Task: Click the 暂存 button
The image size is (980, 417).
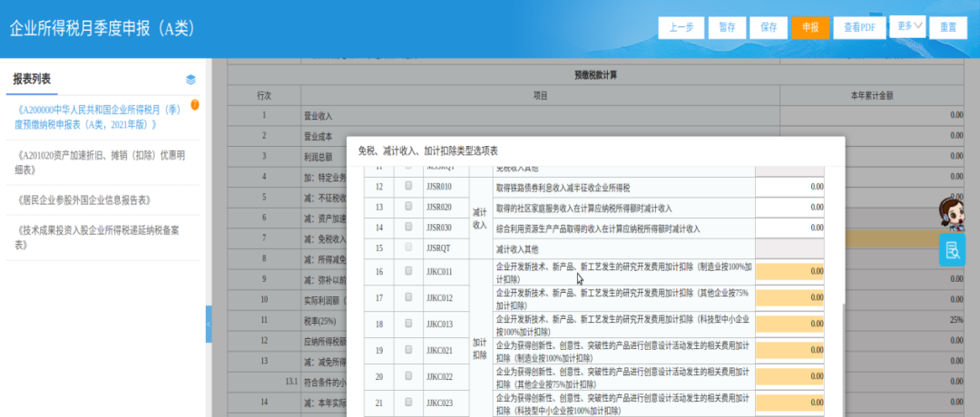Action: (727, 27)
